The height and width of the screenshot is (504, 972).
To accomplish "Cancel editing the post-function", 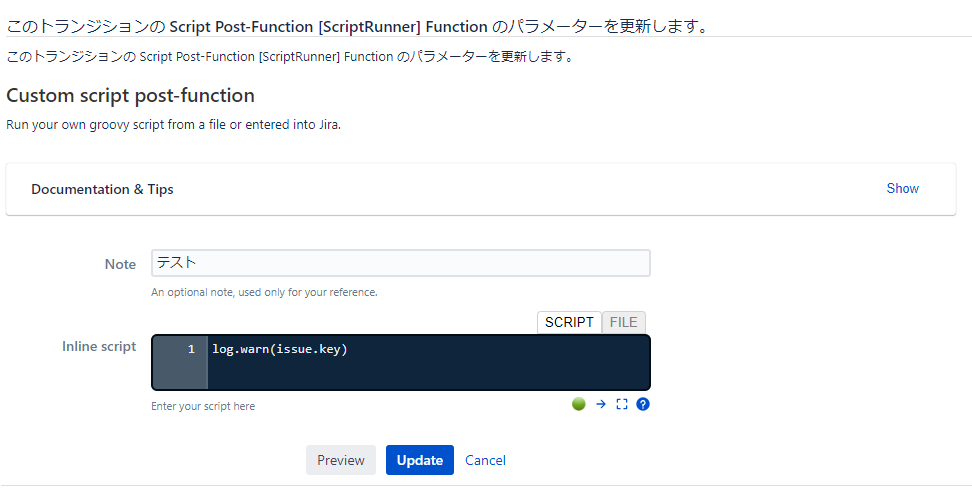I will (485, 460).
